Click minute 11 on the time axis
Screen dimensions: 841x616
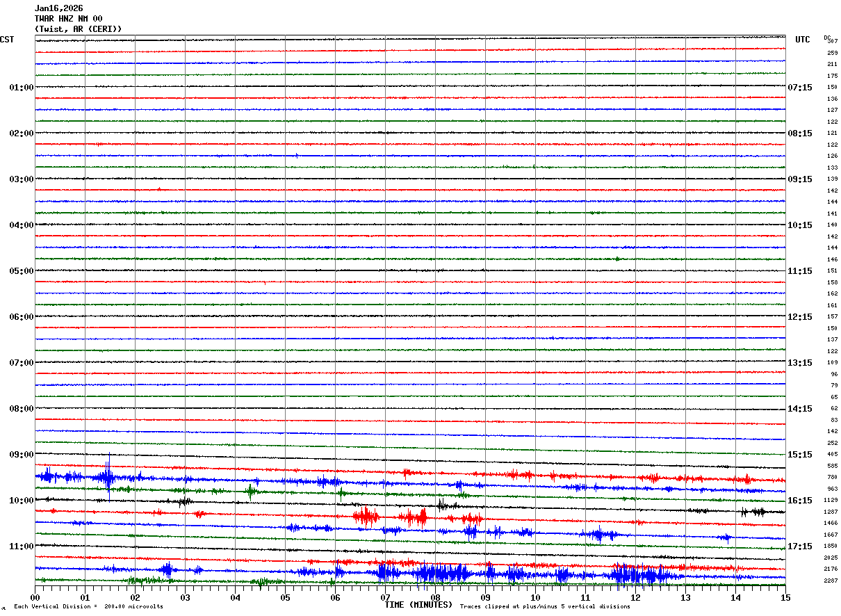(x=585, y=597)
